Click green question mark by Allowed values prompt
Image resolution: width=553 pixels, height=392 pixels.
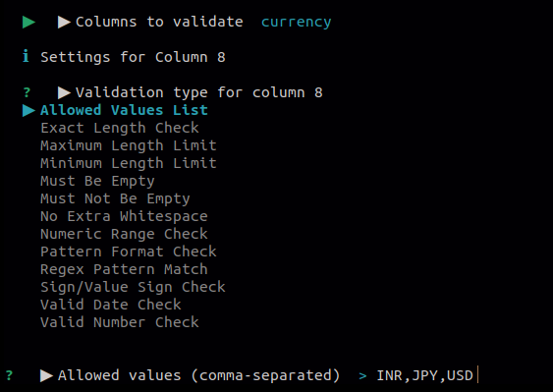coord(9,375)
